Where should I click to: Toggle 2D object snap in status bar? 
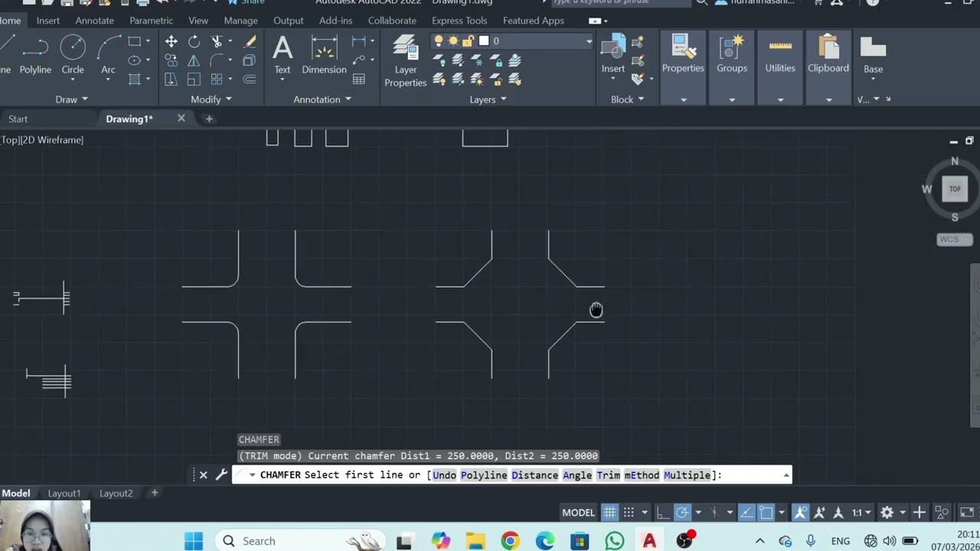(x=766, y=512)
